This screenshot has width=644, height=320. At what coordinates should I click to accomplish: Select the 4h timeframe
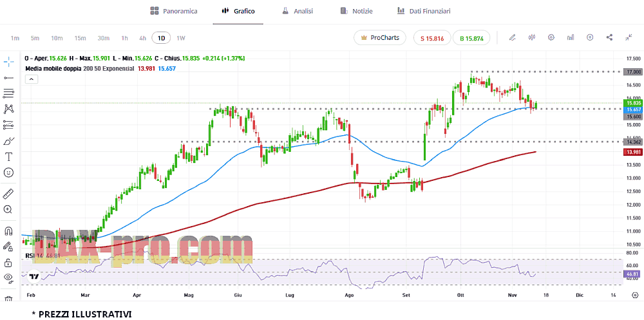point(142,38)
